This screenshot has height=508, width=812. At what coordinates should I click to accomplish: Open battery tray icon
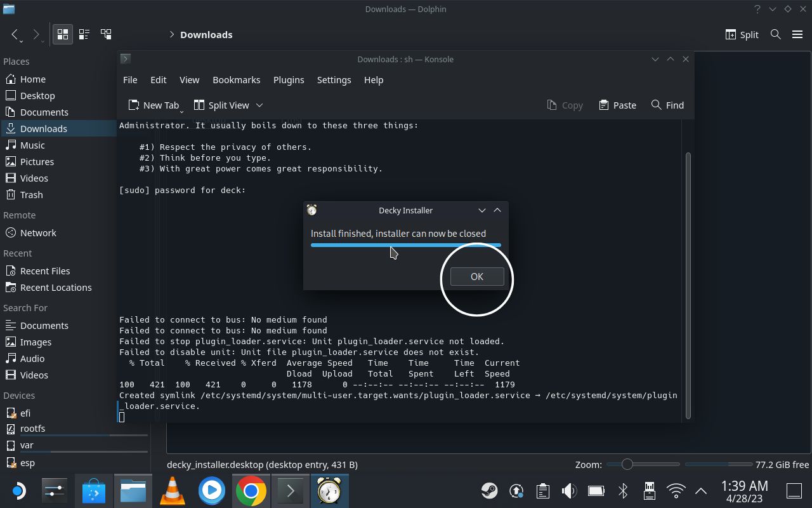pos(596,491)
